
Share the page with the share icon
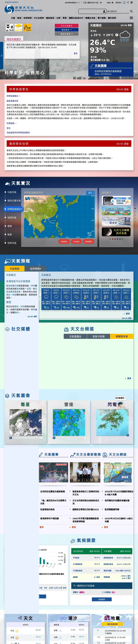[x=128, y=2]
